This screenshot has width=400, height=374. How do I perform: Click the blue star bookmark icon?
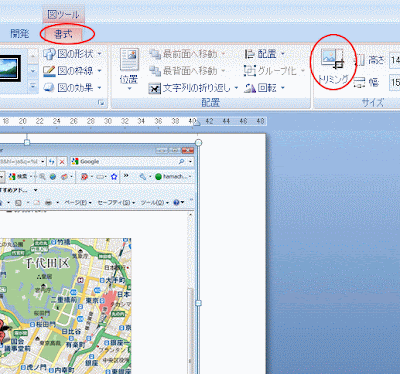[x=114, y=177]
